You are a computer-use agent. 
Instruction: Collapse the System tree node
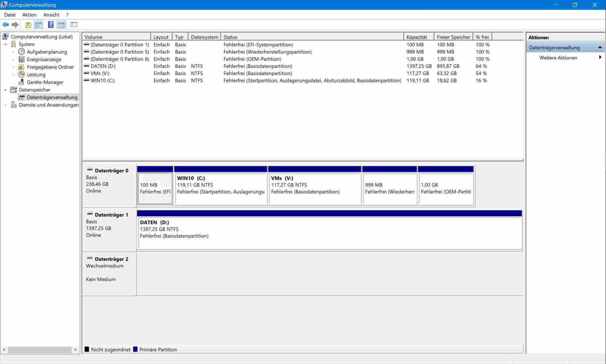click(5, 44)
